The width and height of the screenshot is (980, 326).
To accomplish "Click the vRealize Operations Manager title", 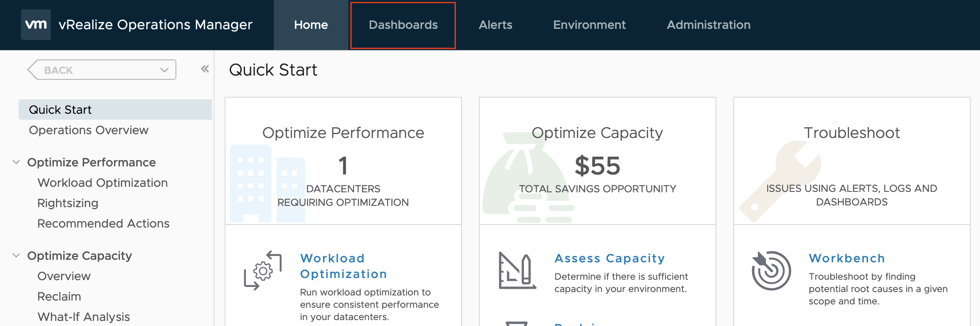I will coord(156,25).
